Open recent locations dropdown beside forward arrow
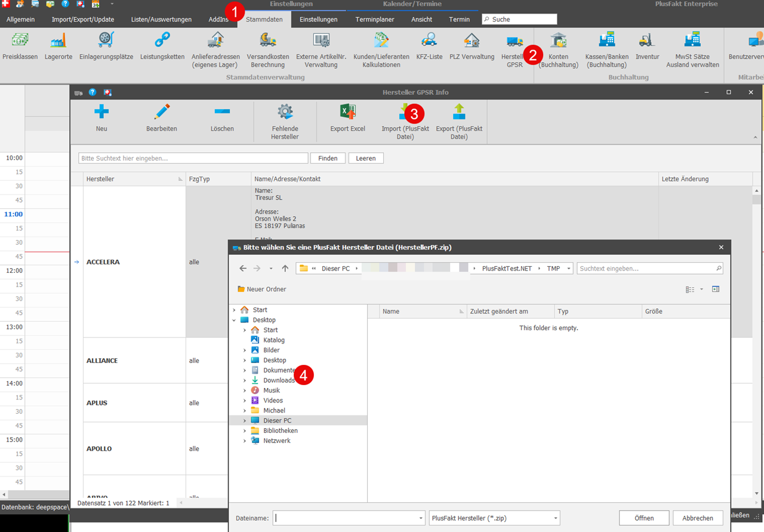Screen dimensions: 764x532 pos(271,269)
